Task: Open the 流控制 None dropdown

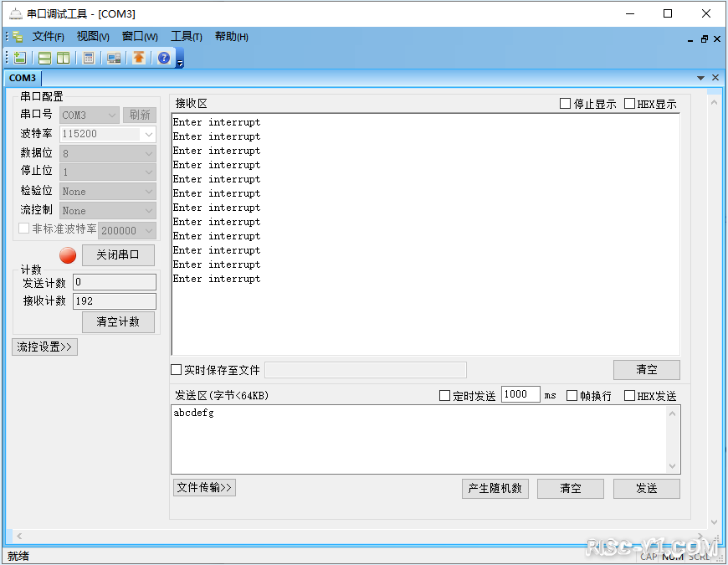Action: click(x=108, y=211)
